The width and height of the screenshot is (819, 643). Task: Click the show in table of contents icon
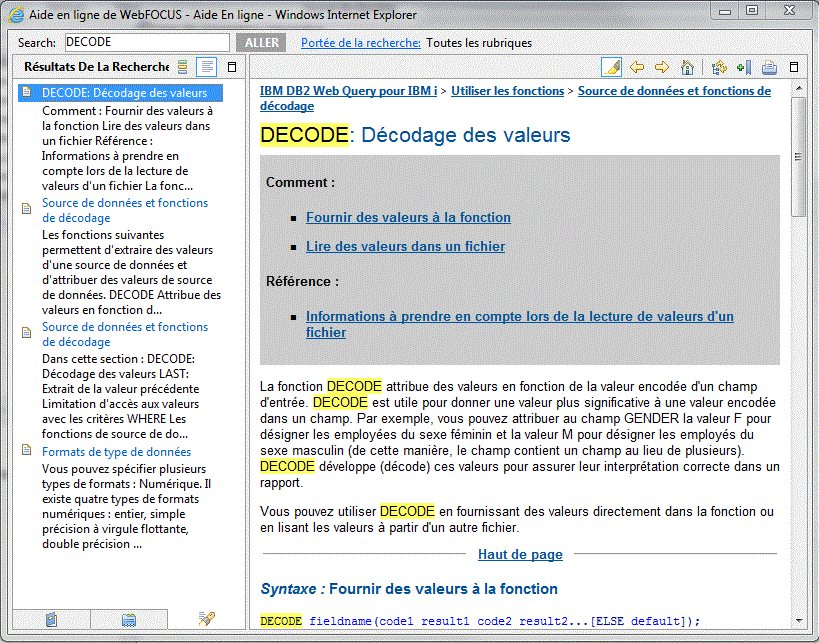pyautogui.click(x=719, y=67)
